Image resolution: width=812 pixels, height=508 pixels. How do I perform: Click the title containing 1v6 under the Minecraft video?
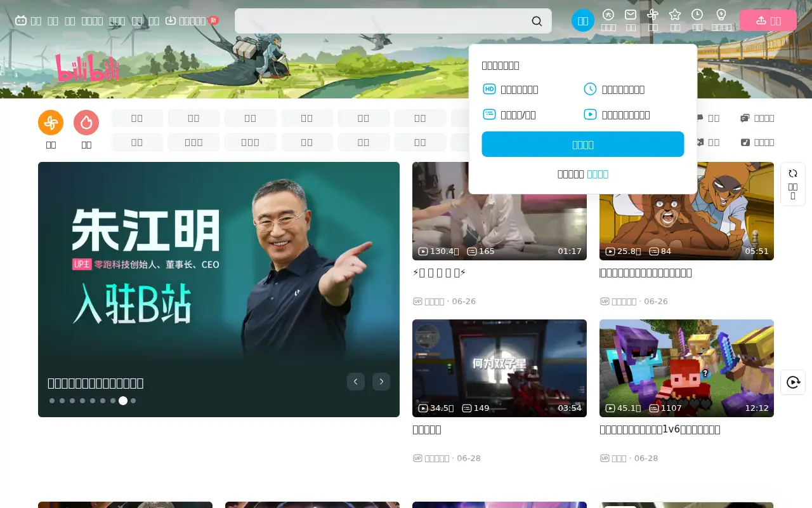coord(660,429)
